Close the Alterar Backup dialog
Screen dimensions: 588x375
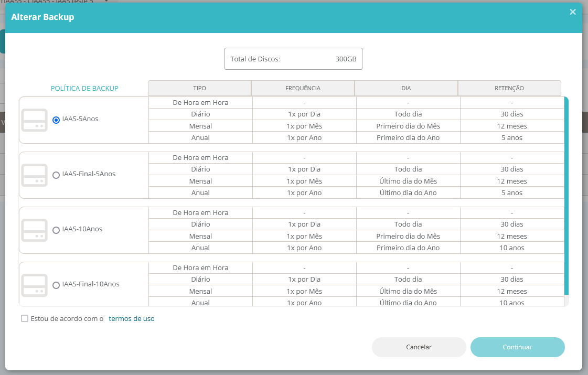[573, 12]
